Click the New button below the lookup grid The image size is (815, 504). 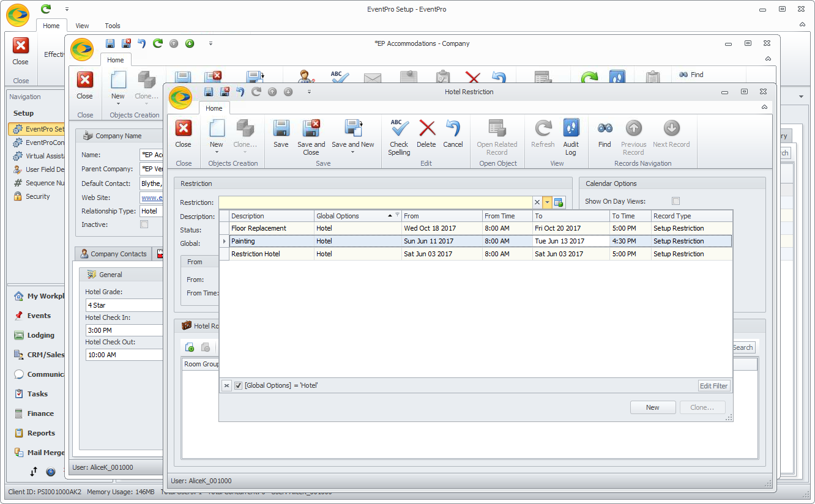pyautogui.click(x=653, y=407)
